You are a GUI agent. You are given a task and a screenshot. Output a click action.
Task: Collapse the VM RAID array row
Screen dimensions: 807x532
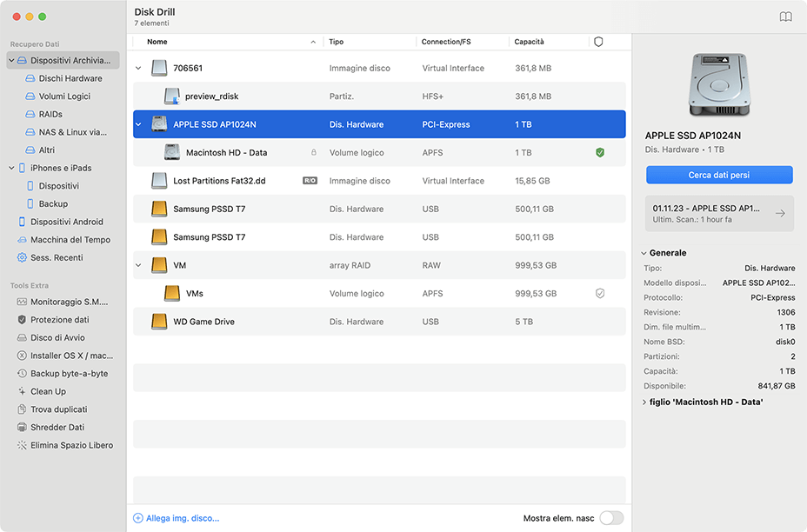pos(138,265)
